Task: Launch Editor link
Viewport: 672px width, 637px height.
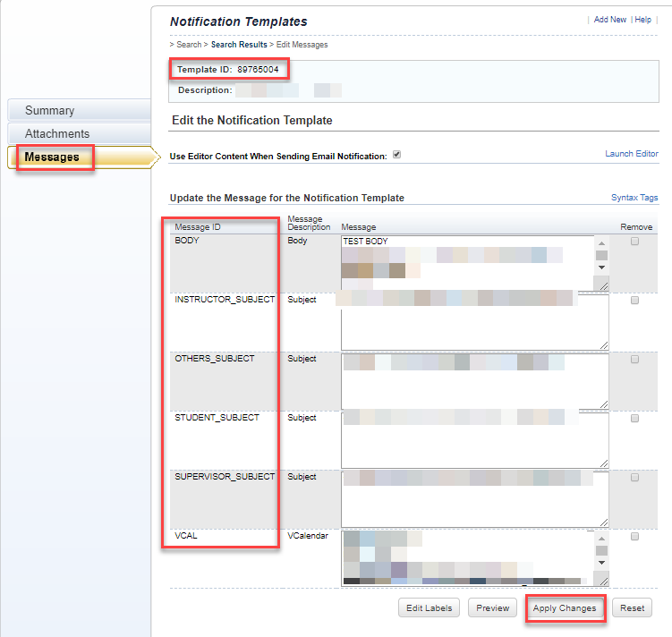Action: point(631,153)
